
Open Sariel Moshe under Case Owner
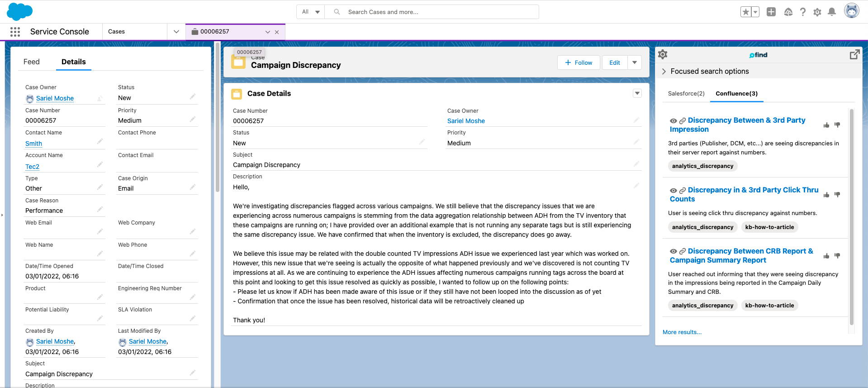point(55,98)
